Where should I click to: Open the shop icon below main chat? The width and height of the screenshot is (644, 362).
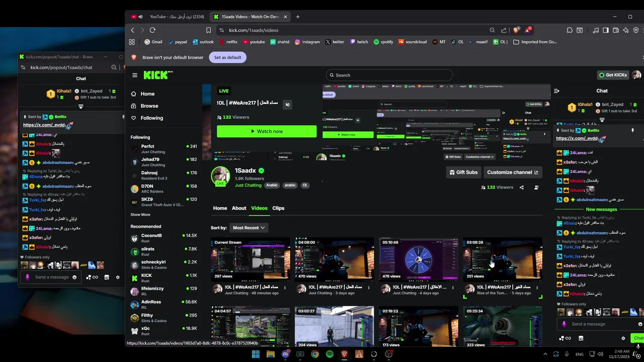(581, 338)
